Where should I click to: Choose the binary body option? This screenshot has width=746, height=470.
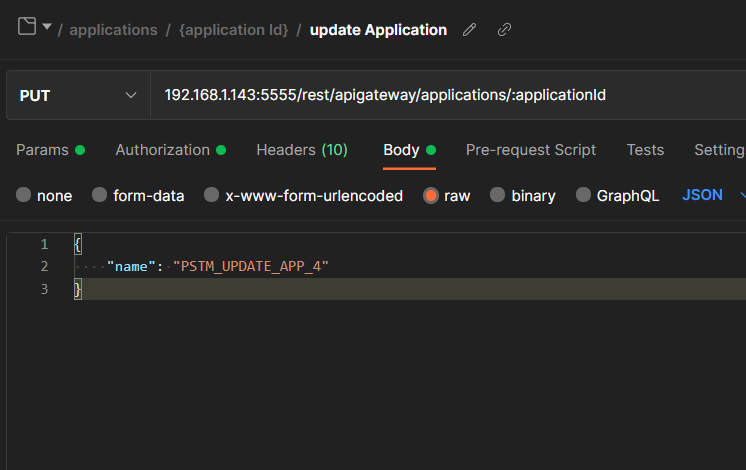(x=498, y=196)
